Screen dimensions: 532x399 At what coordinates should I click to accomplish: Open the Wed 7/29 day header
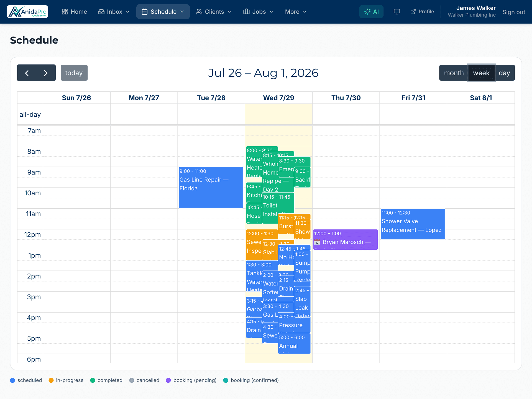(x=278, y=98)
